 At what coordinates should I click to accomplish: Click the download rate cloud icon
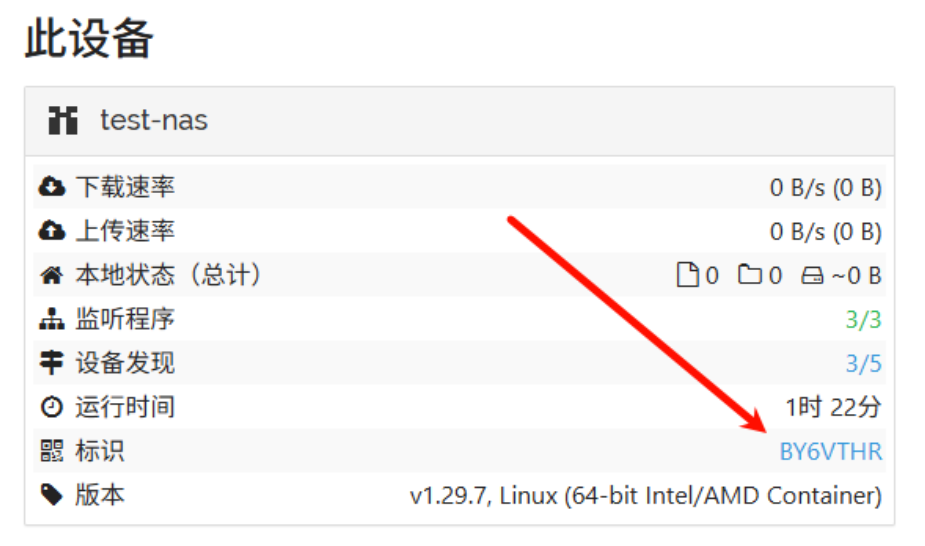pyautogui.click(x=52, y=187)
